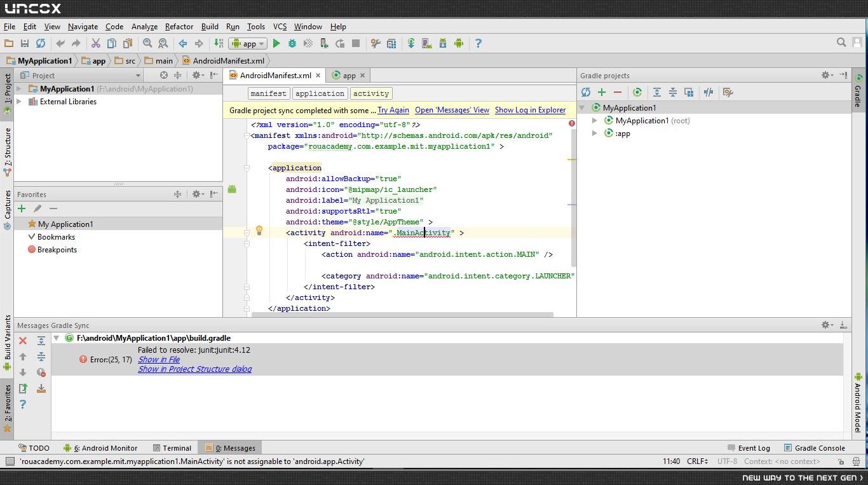Toggle Hide Warnings icon in Messages
Screen dimensions: 868x485
click(x=41, y=372)
